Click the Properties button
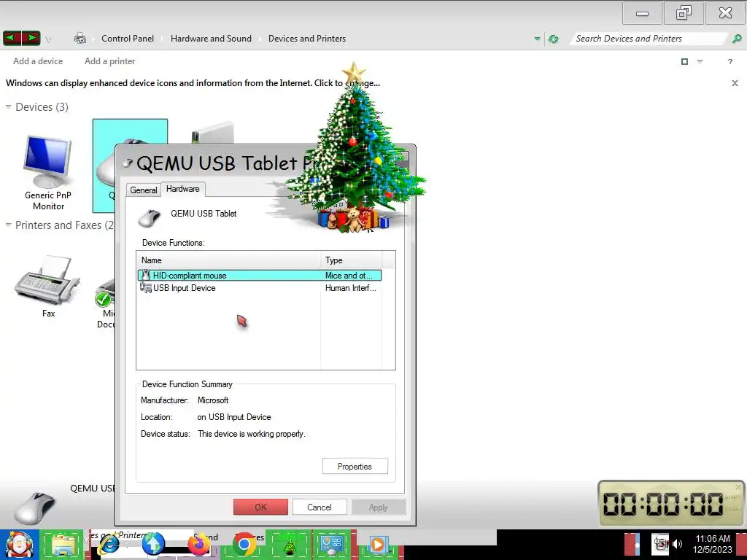 [x=355, y=466]
